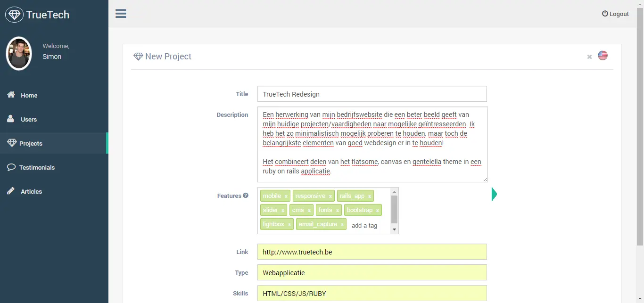Viewport: 644px width, 303px height.
Task: Remove the responsive tag
Action: (330, 197)
